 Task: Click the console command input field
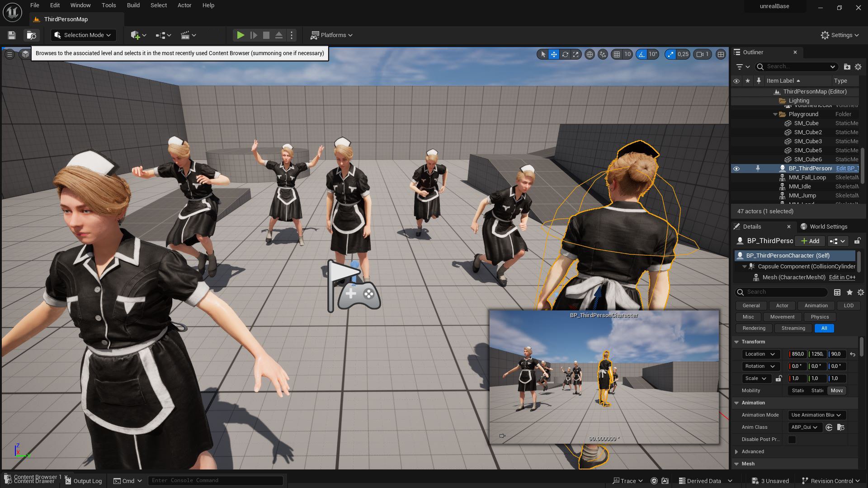point(215,480)
